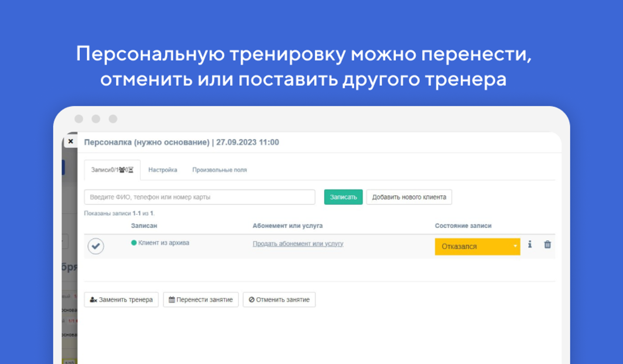Viewport: 623px width, 364px height.
Task: Close the Персоналка dialog with the X
Action: [x=71, y=141]
